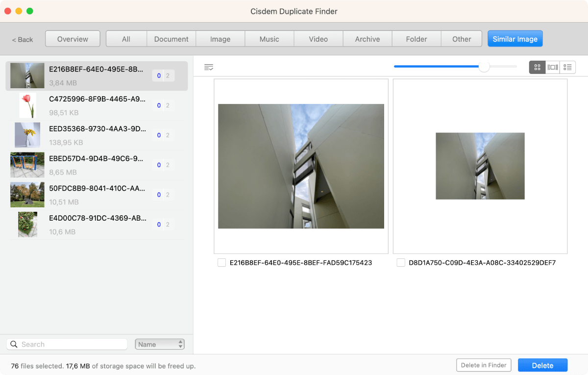
Task: Switch to list view mode
Action: point(567,67)
